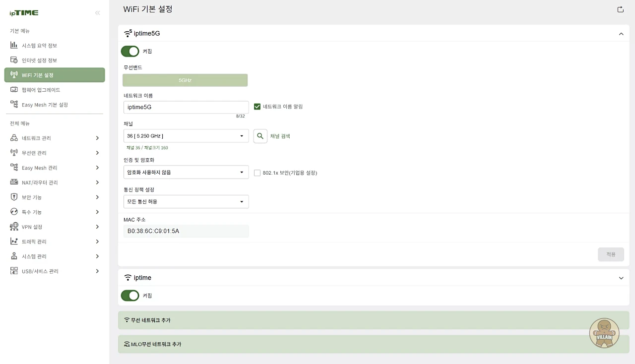
Task: Click the 특수 기능 icon
Action: (14, 212)
